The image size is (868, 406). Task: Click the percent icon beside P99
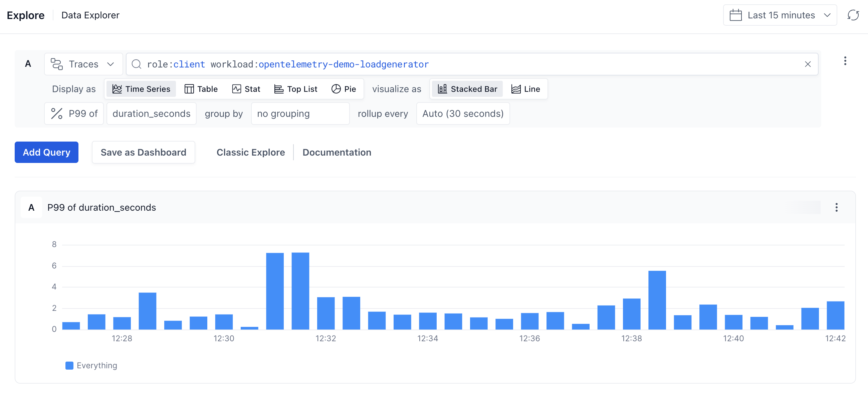57,114
